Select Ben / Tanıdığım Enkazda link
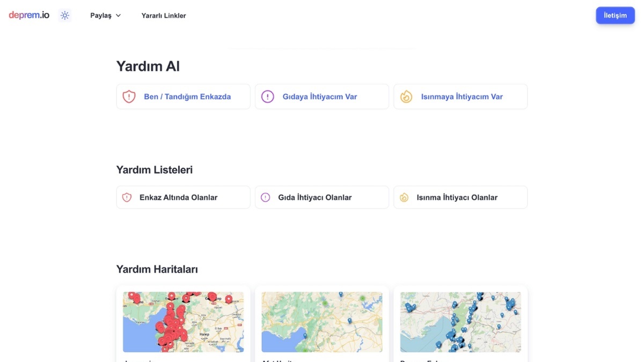Viewport: 644px width, 362px height. tap(187, 97)
